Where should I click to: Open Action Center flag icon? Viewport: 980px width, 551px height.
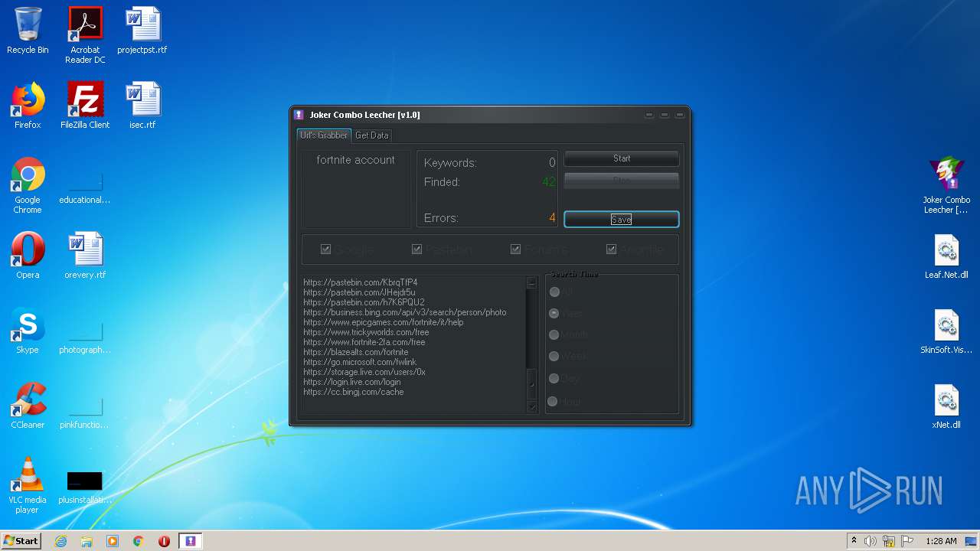907,541
